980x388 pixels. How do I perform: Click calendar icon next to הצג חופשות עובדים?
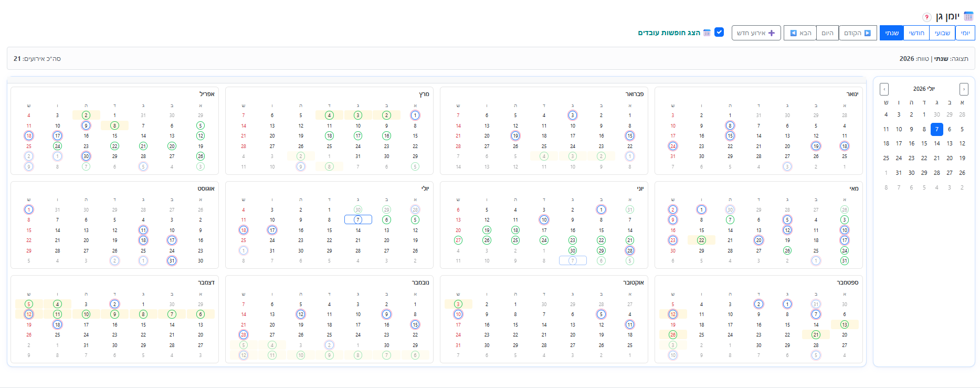tap(707, 33)
